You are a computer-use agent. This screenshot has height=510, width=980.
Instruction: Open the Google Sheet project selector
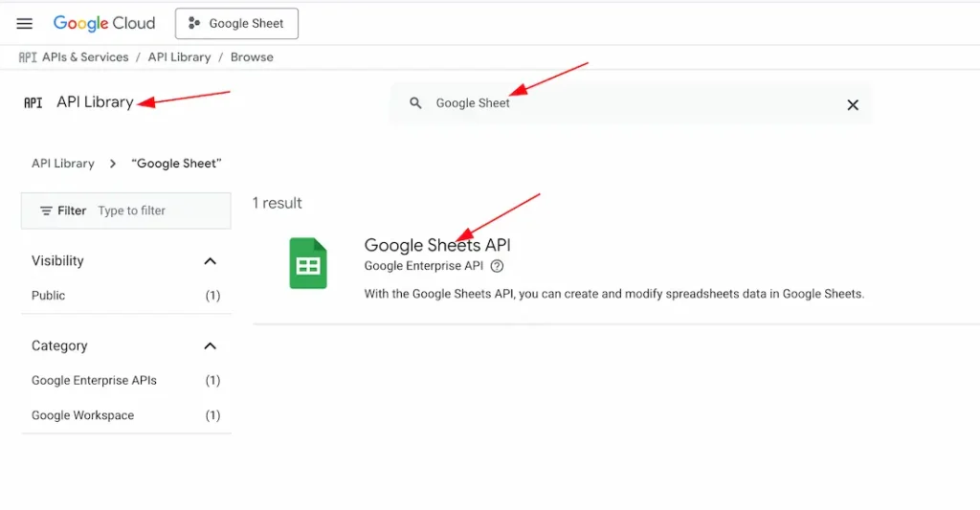tap(236, 24)
